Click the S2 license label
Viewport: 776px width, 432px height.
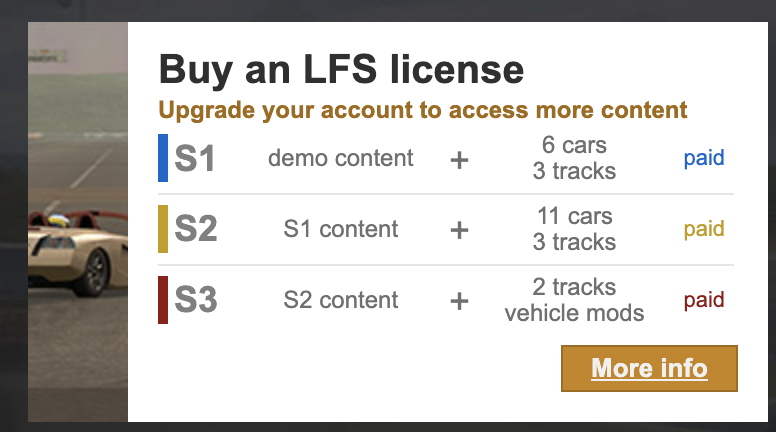[195, 229]
